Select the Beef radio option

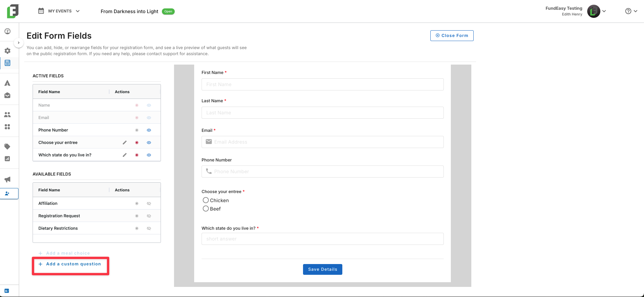point(206,209)
